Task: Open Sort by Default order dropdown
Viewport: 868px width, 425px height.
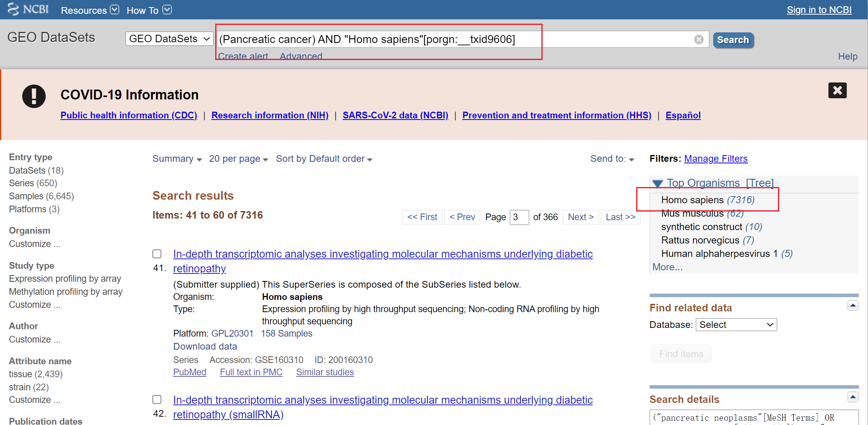Action: [324, 159]
